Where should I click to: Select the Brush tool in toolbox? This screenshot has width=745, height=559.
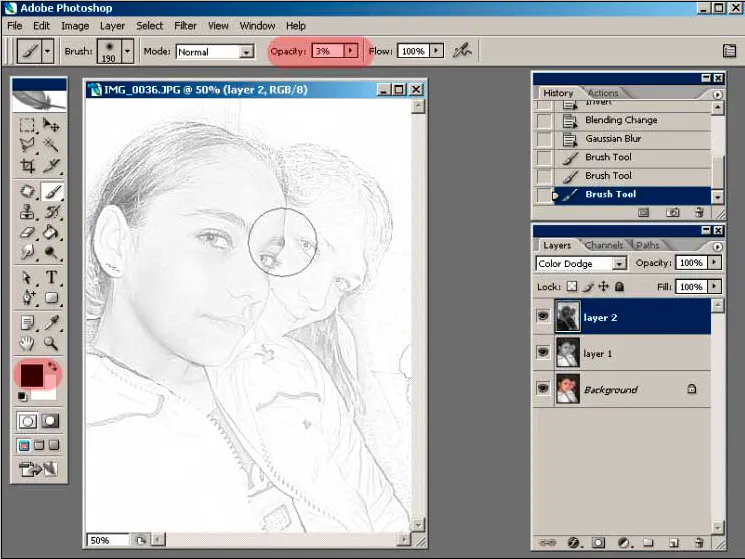click(51, 191)
